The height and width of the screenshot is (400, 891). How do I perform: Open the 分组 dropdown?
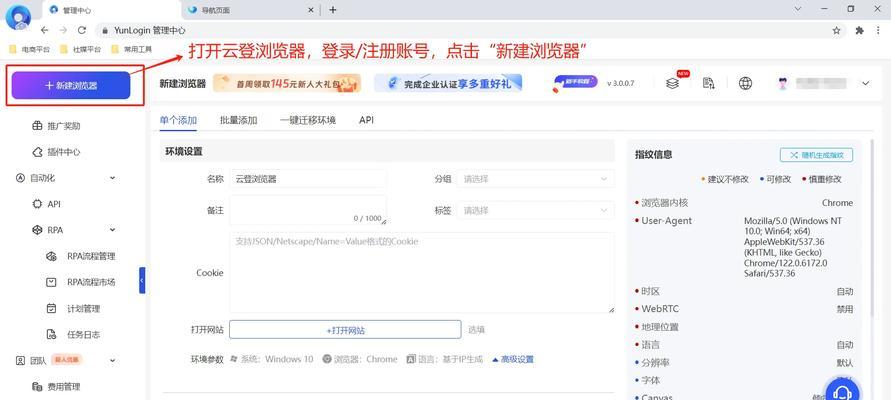535,179
